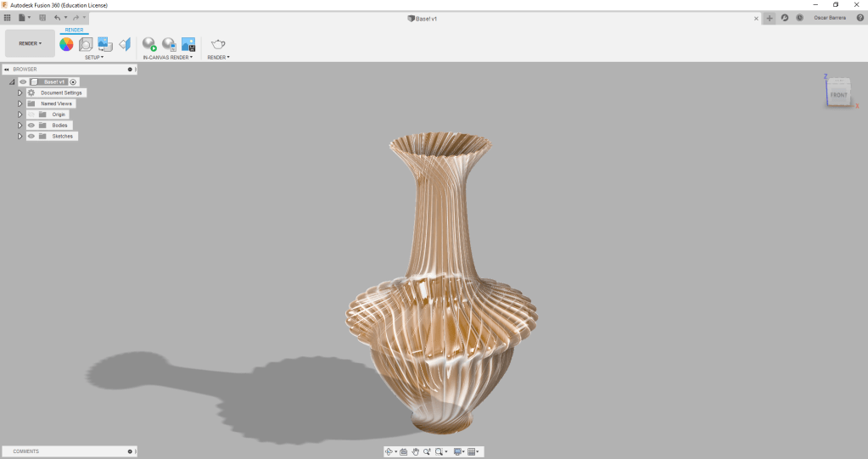Toggle visibility of the Sketches folder
Image resolution: width=868 pixels, height=459 pixels.
point(31,137)
